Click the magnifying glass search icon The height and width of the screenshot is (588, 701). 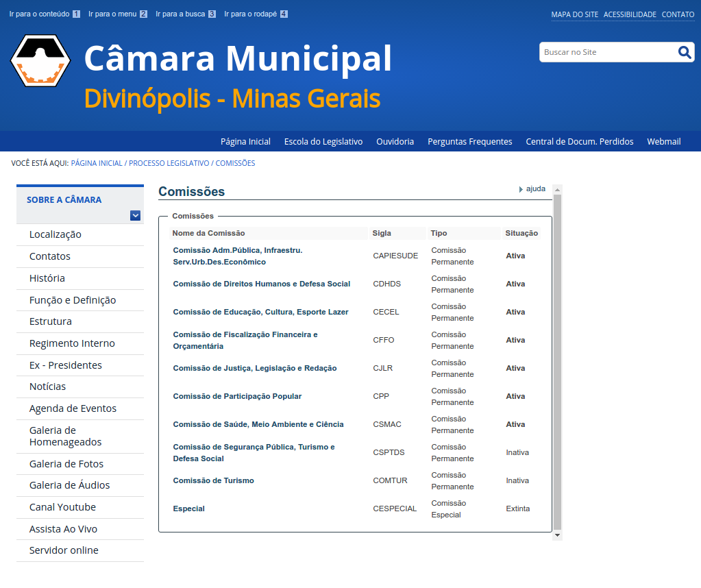(x=685, y=52)
